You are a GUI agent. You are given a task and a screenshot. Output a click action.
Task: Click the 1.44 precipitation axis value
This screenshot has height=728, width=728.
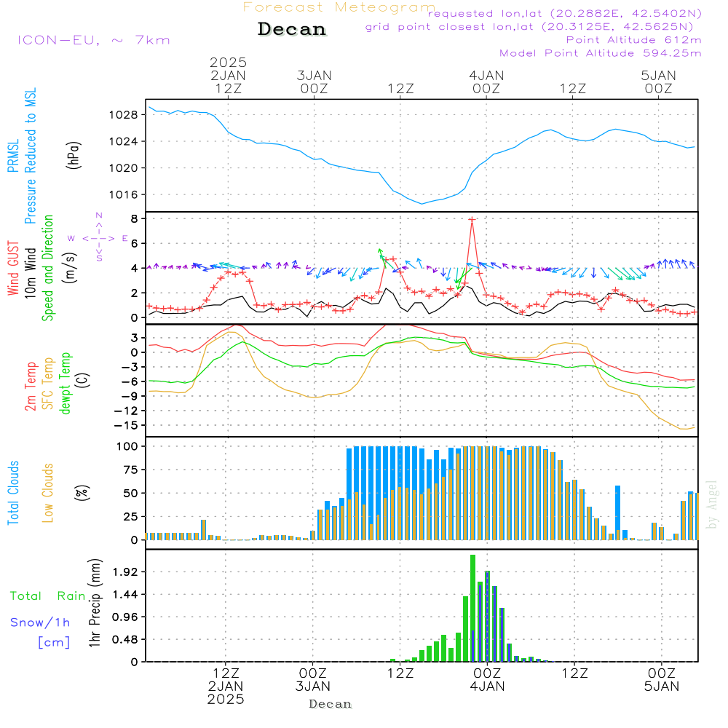pos(125,594)
